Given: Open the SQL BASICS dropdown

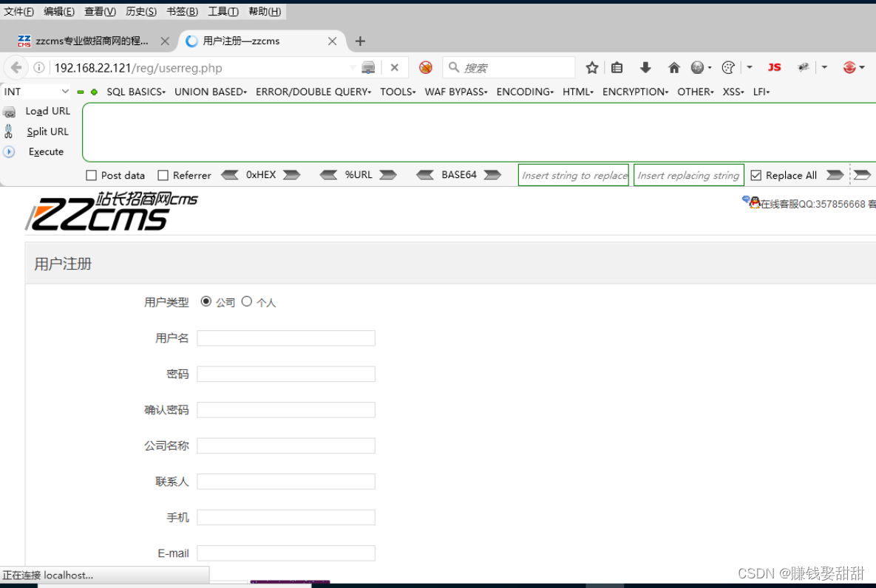Looking at the screenshot, I should [136, 92].
